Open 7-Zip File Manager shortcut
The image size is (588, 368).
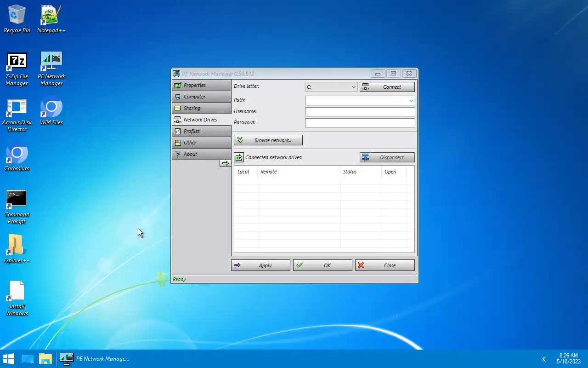(17, 69)
